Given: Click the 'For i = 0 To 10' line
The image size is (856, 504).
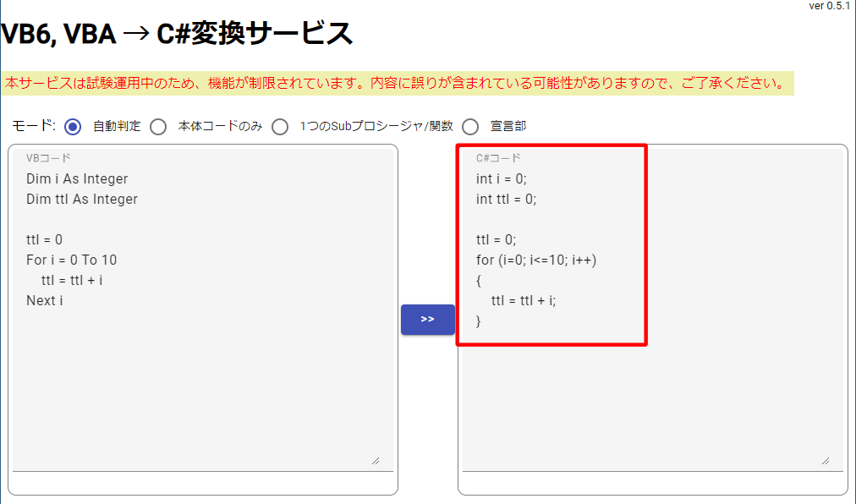Looking at the screenshot, I should [x=72, y=260].
